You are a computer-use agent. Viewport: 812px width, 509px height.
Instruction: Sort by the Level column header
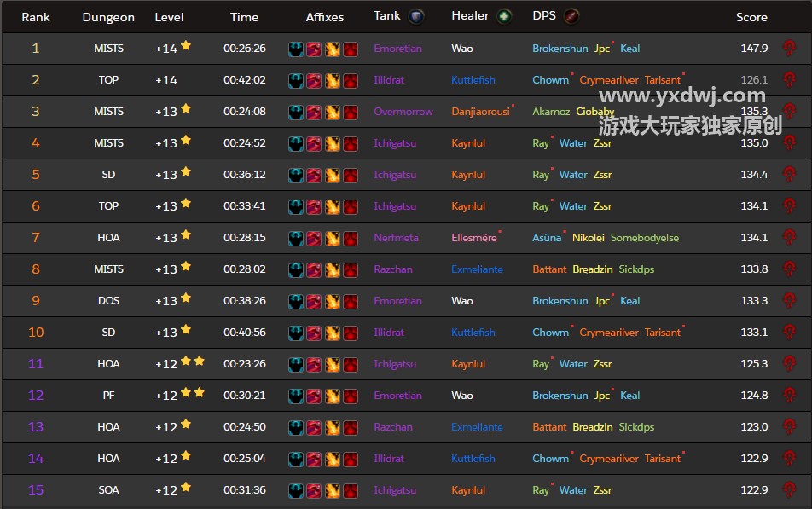pos(169,17)
